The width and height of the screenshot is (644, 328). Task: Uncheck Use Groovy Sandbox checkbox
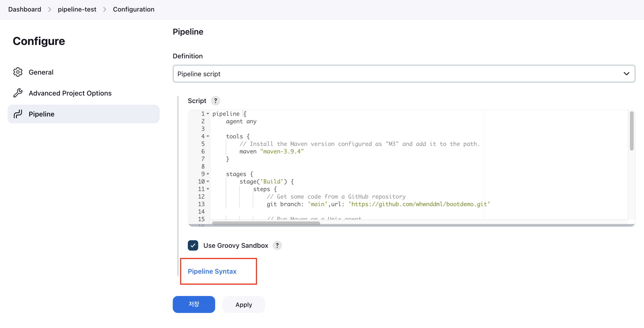(193, 245)
